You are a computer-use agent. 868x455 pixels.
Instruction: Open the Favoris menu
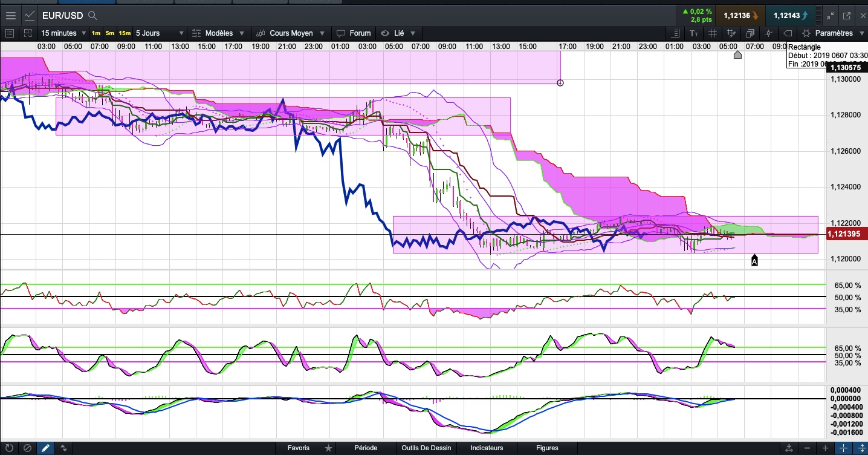click(x=299, y=448)
